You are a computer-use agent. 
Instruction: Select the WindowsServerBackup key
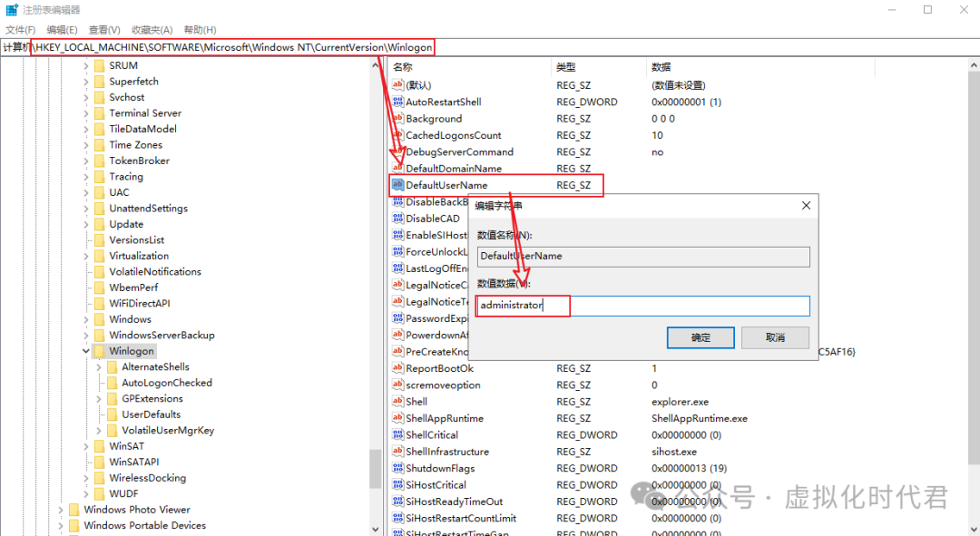point(162,336)
